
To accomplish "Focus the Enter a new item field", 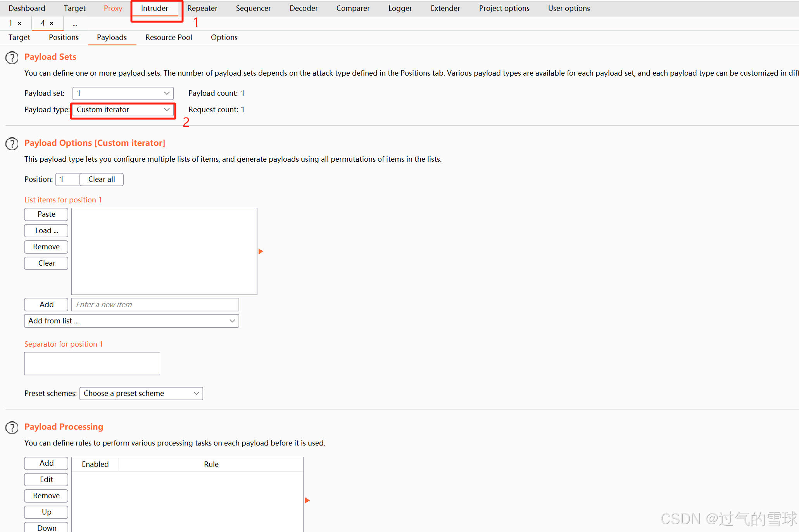I will coord(155,305).
